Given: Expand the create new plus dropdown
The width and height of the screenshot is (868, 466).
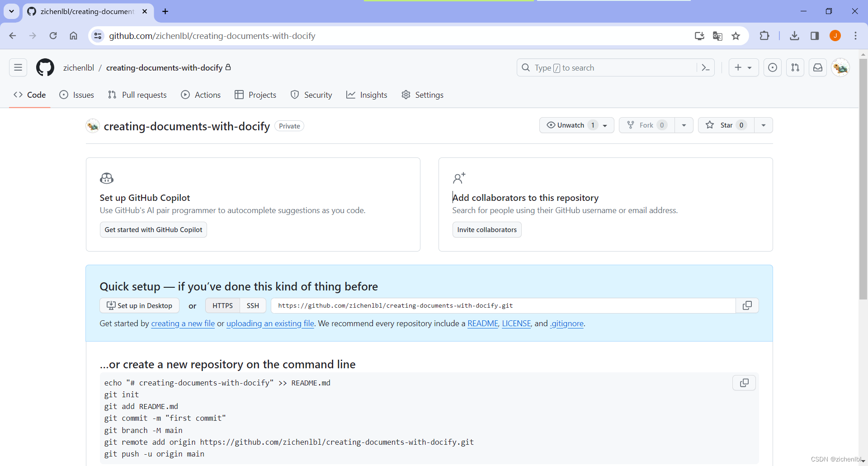Looking at the screenshot, I should [x=744, y=68].
